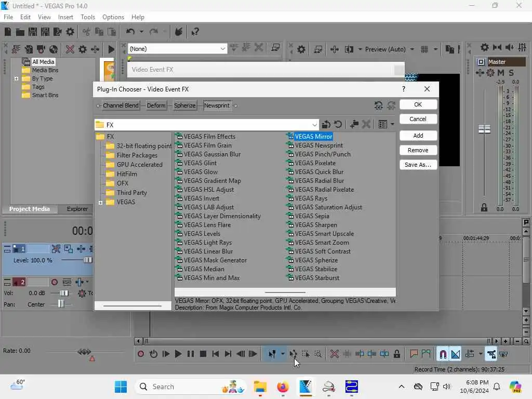Open Master bus FX gear icon

click(490, 73)
